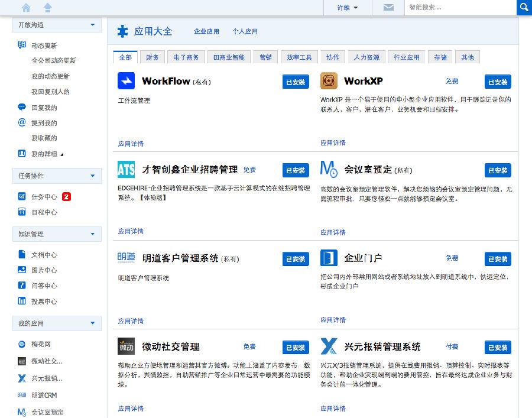Collapse the 任务协作 sidebar section
This screenshot has height=418, width=532.
[x=93, y=176]
